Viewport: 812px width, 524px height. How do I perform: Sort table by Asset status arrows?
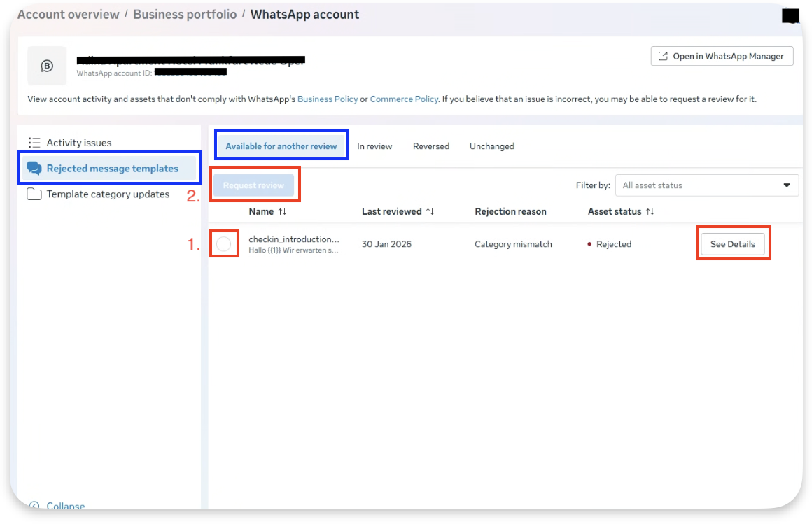click(650, 212)
